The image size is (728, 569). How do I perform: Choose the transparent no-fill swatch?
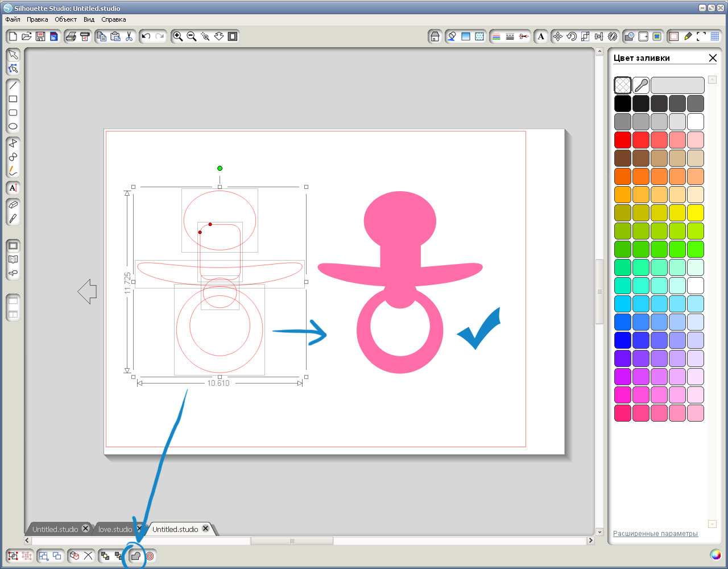click(623, 85)
